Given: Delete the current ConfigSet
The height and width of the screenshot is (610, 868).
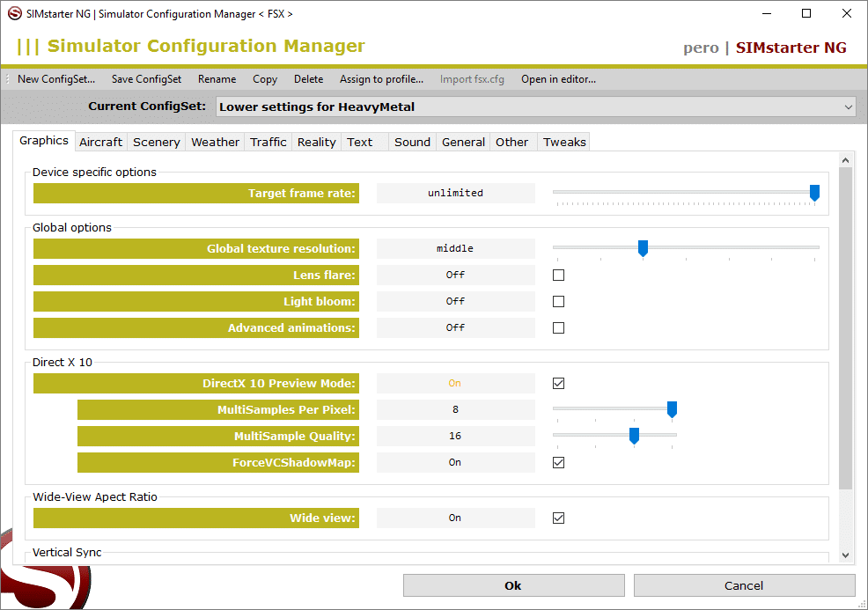Looking at the screenshot, I should [308, 79].
